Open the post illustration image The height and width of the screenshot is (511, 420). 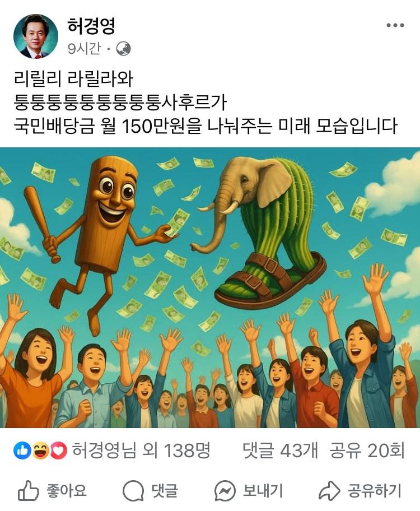pos(210,288)
